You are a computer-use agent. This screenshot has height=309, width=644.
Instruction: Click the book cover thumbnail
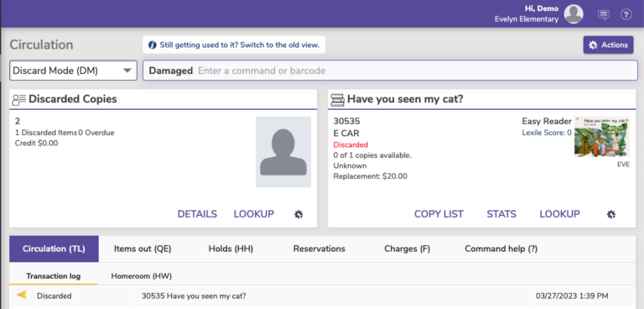coord(602,137)
